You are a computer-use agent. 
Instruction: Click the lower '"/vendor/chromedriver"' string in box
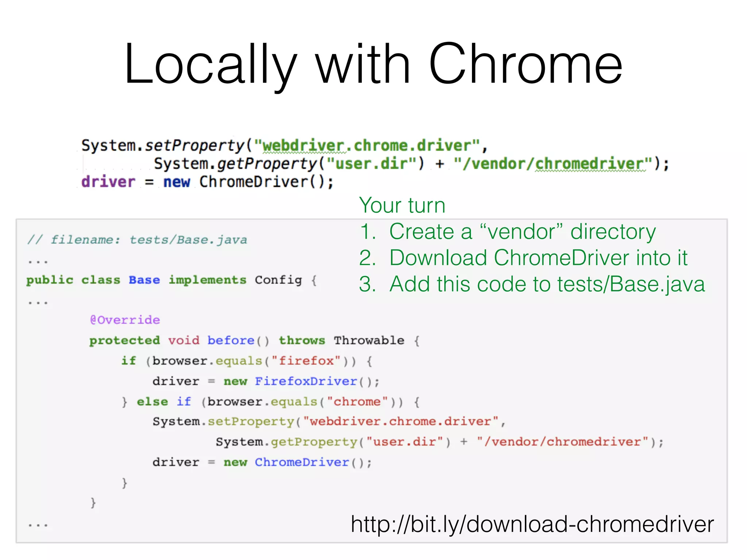point(564,442)
